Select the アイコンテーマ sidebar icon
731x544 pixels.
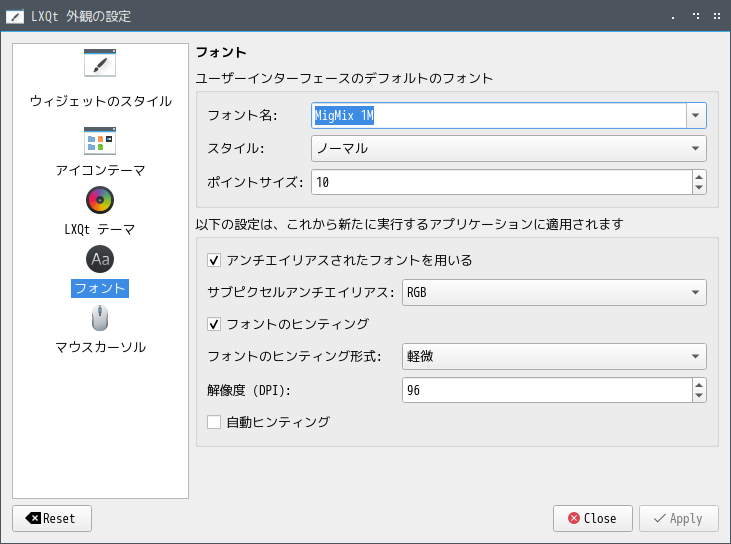click(x=100, y=141)
